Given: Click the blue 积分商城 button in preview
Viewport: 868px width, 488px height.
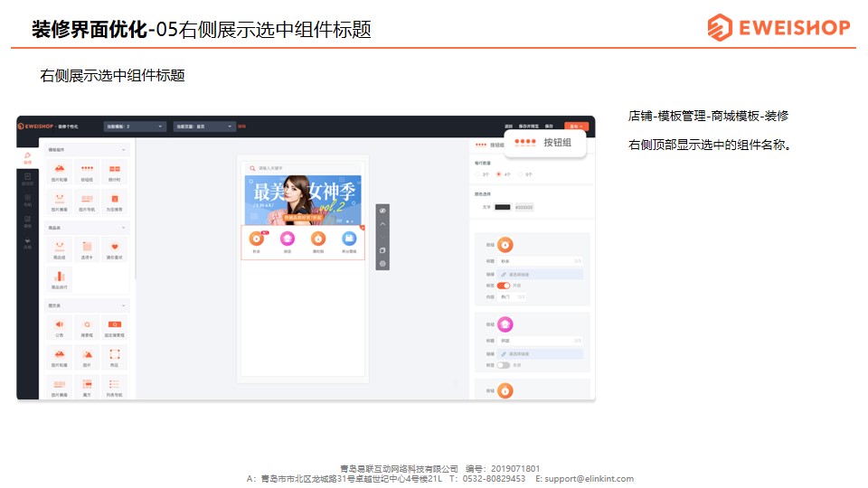Looking at the screenshot, I should click(x=349, y=242).
